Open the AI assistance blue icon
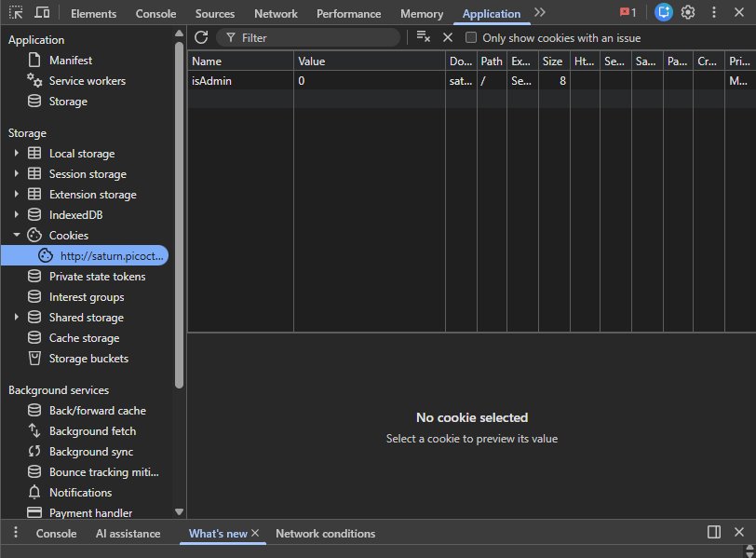The image size is (756, 558). tap(664, 12)
